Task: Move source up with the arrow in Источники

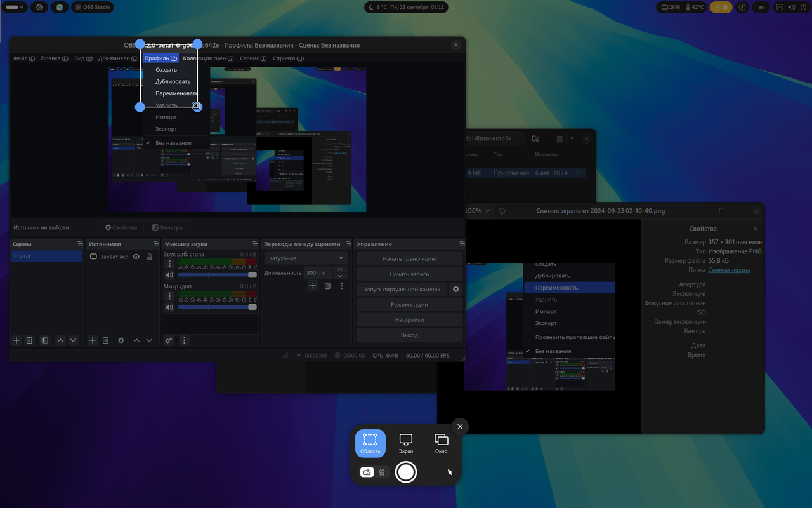Action: tap(136, 340)
